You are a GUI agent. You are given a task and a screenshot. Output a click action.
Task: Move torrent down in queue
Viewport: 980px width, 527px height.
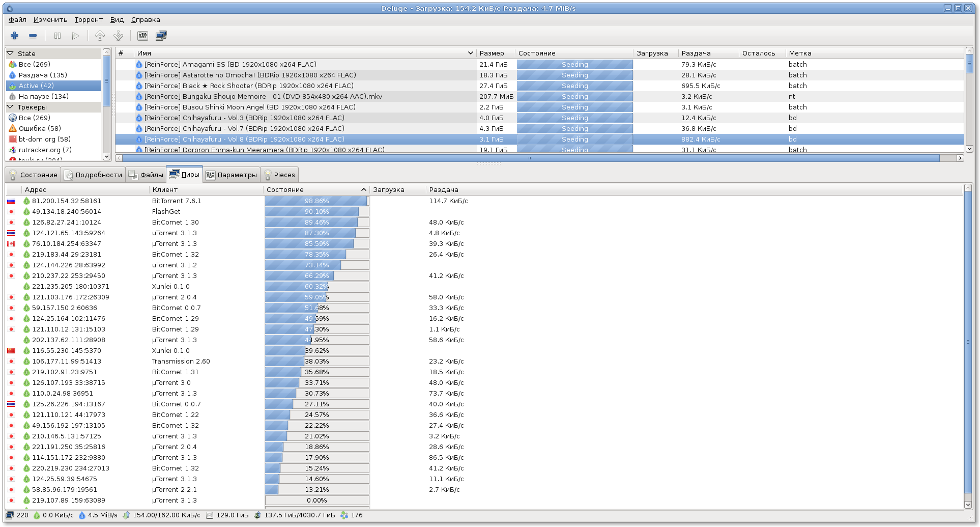tap(119, 36)
